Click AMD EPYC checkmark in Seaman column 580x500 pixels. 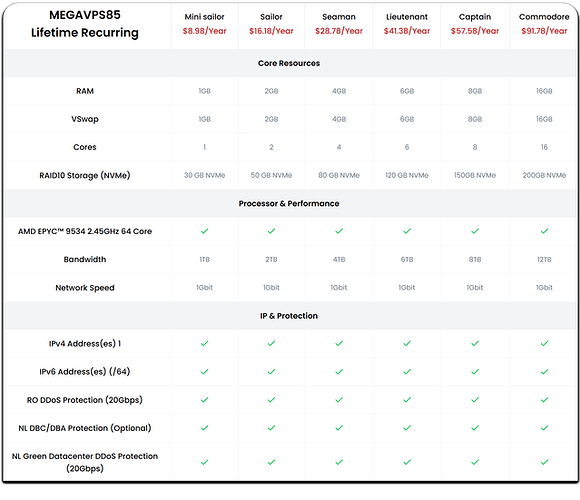[x=339, y=231]
